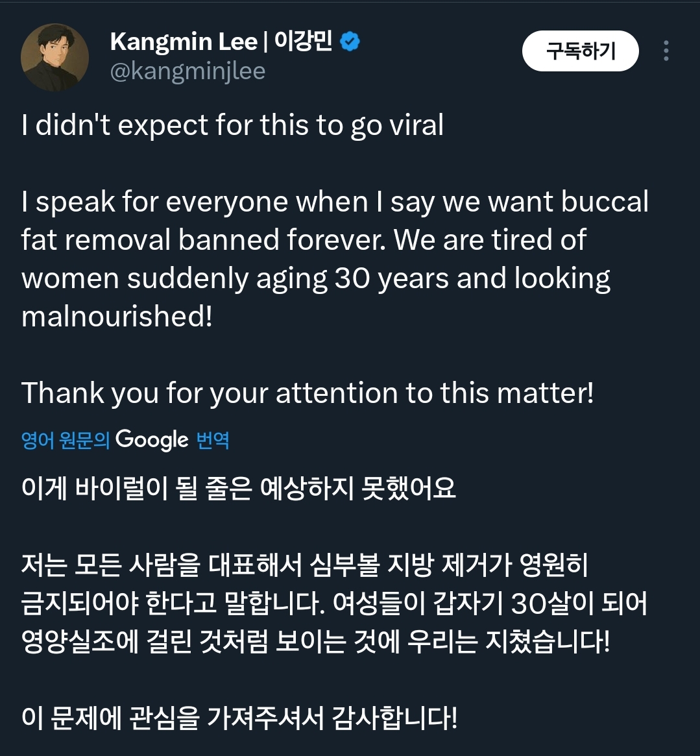Open Kangmin Lee's profile avatar
Viewport: 700px width, 756px height.
pyautogui.click(x=54, y=57)
